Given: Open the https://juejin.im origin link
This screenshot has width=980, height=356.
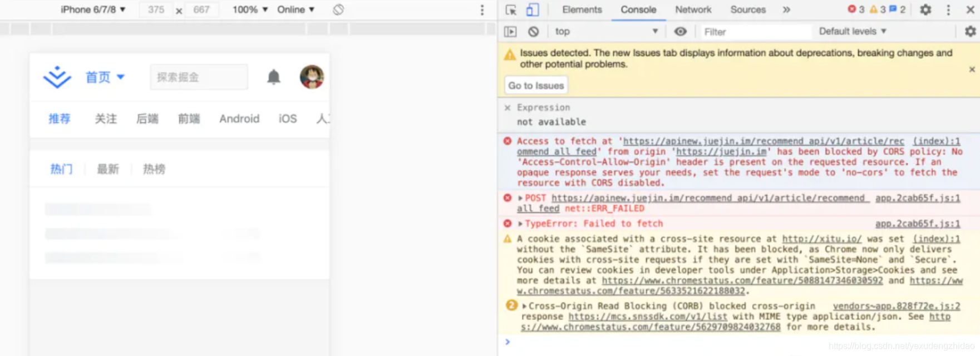Looking at the screenshot, I should [722, 152].
